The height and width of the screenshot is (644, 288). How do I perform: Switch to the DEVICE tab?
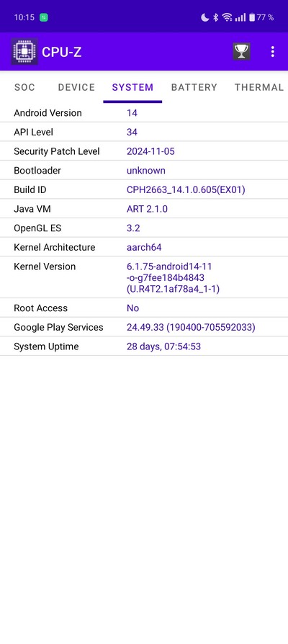point(76,87)
